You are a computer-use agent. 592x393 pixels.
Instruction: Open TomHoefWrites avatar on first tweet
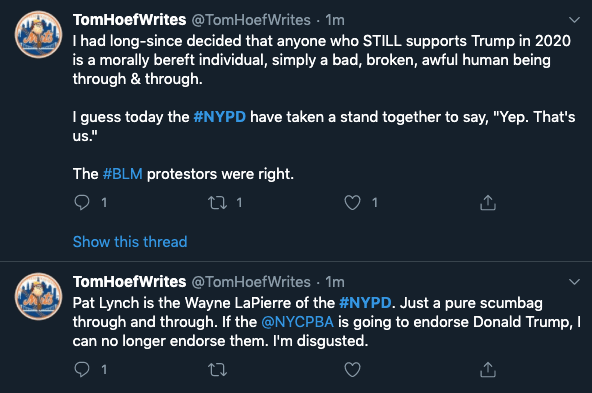click(39, 34)
